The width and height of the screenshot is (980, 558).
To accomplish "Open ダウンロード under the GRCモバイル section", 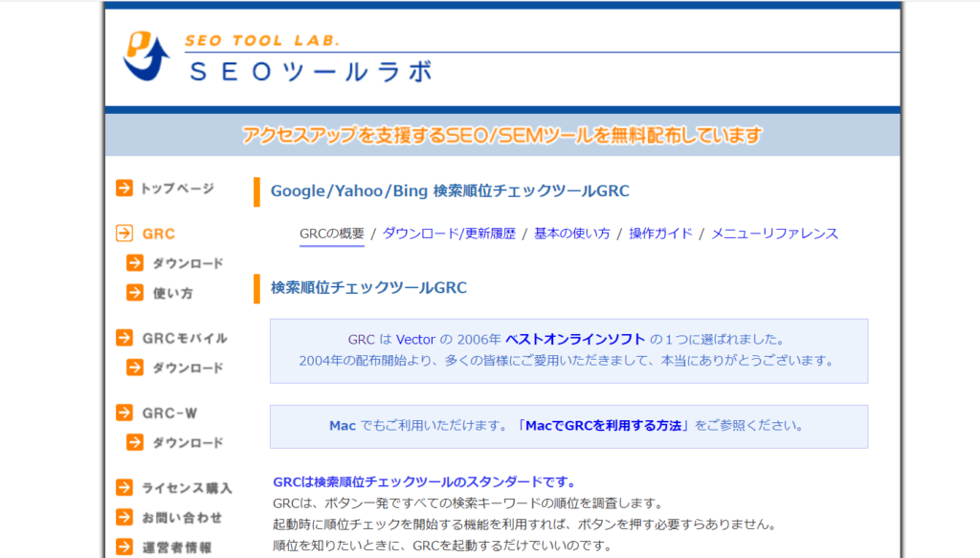I will [x=189, y=368].
